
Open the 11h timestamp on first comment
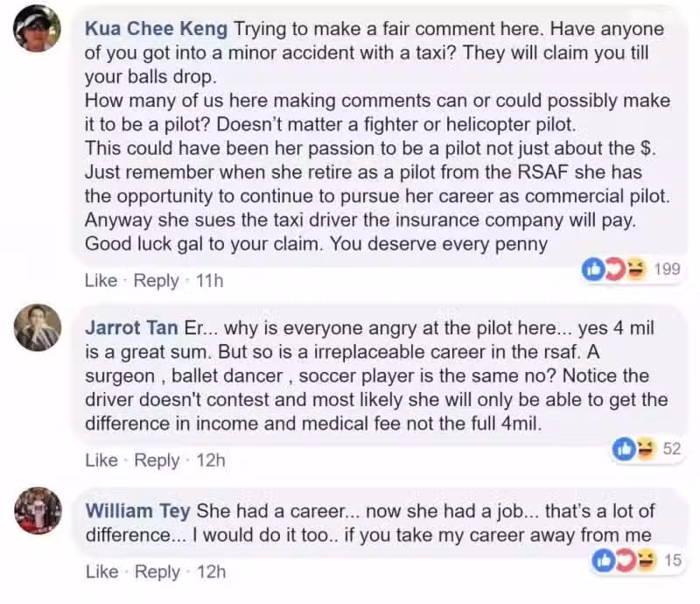[209, 281]
